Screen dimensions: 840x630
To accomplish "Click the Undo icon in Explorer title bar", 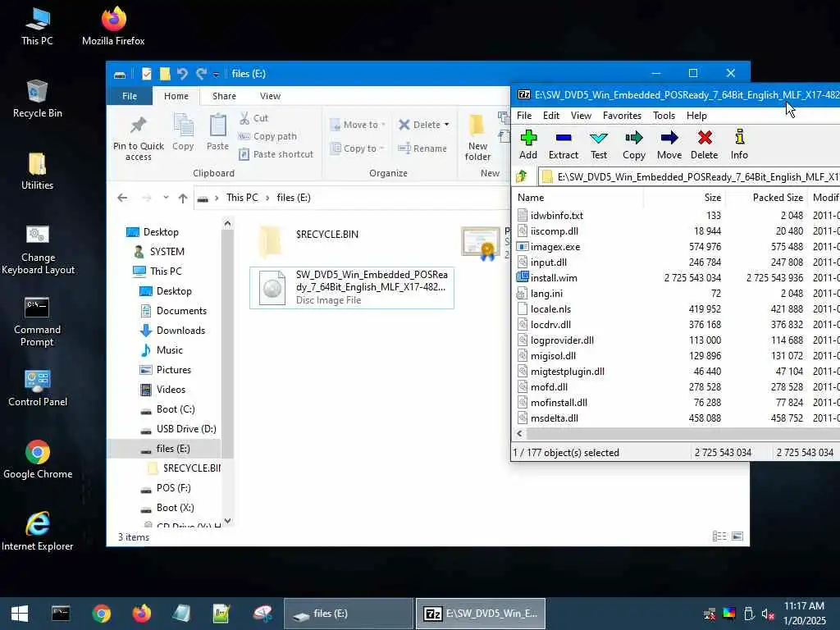I will pyautogui.click(x=182, y=73).
